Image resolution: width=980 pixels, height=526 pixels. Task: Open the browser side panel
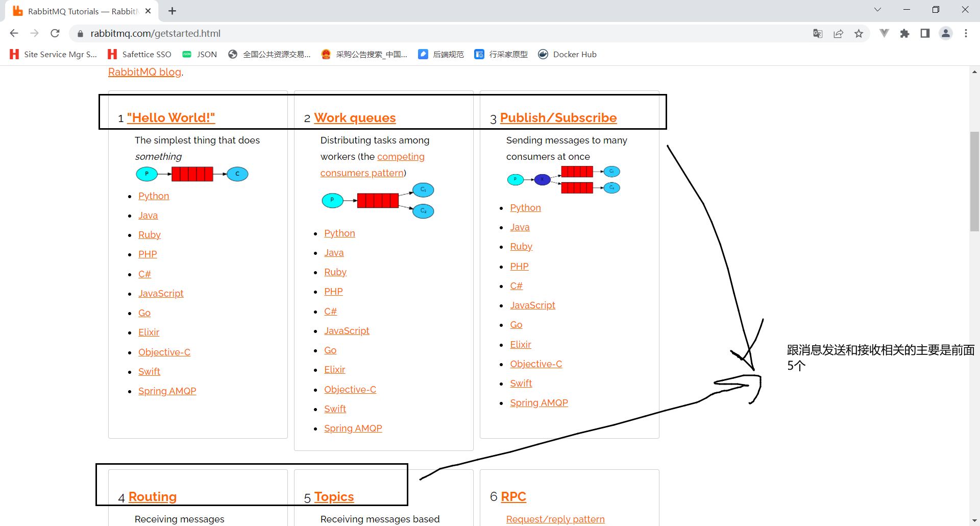pyautogui.click(x=925, y=33)
